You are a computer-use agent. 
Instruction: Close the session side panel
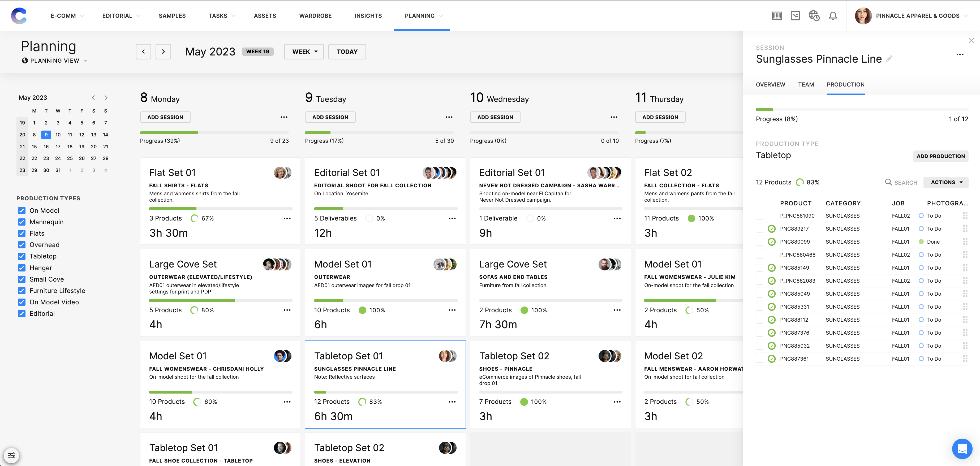pos(971,40)
